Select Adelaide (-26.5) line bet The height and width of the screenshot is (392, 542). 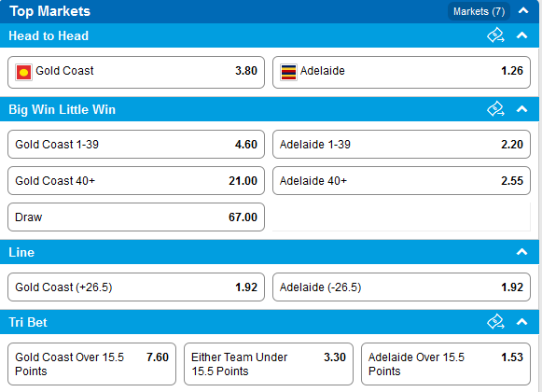point(401,287)
